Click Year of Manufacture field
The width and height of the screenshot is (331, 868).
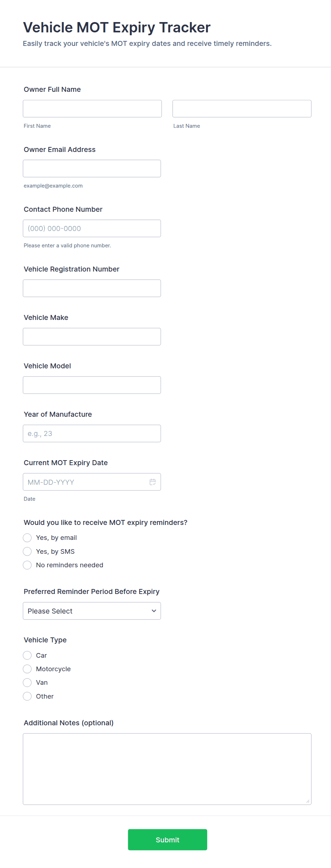tap(92, 433)
